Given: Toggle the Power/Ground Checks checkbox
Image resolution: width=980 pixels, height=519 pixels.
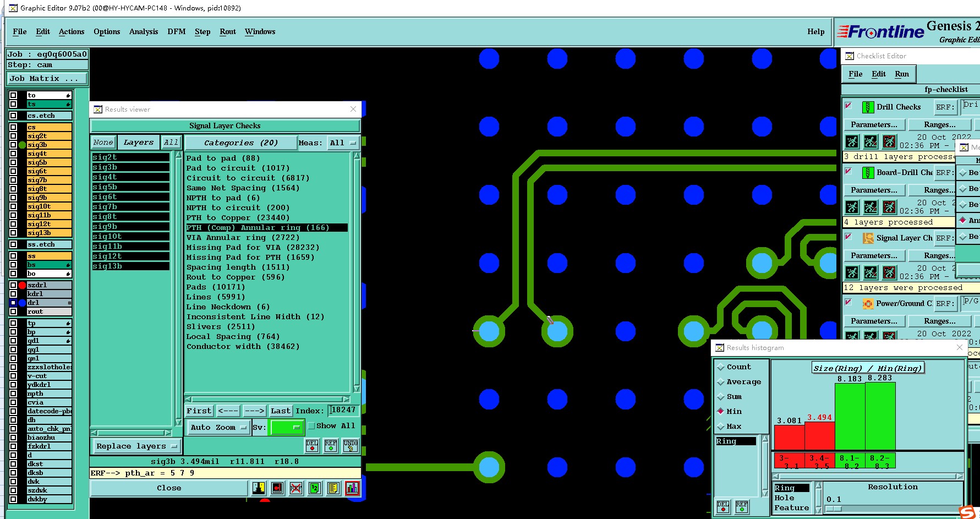Looking at the screenshot, I should (848, 302).
